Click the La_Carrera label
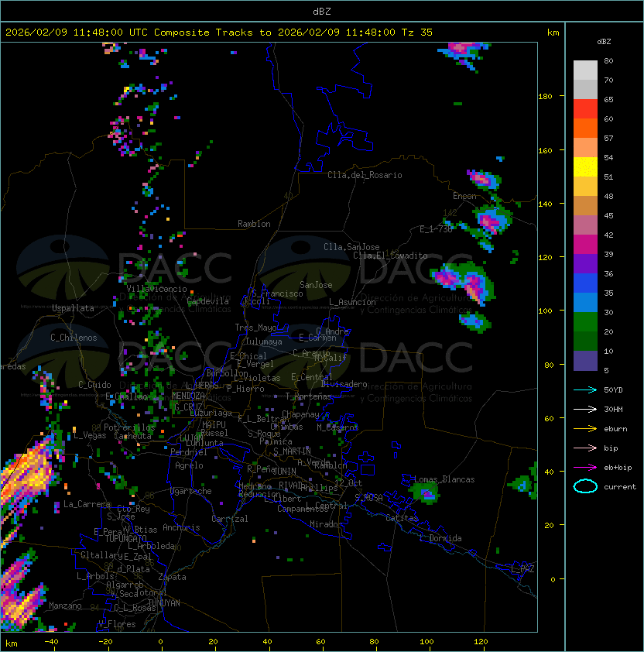Image resolution: width=644 pixels, height=652 pixels. (87, 504)
